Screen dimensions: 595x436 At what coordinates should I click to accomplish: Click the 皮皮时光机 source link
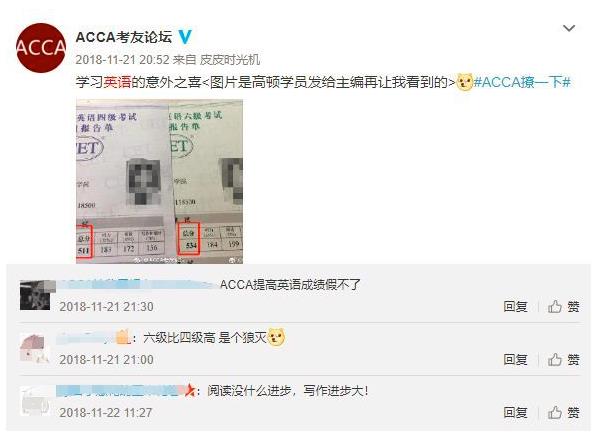point(230,60)
